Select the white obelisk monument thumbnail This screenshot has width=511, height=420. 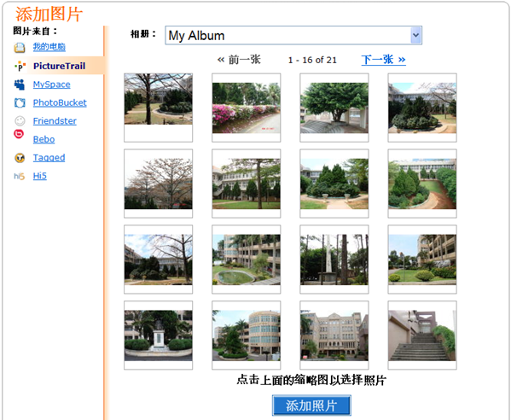334,260
